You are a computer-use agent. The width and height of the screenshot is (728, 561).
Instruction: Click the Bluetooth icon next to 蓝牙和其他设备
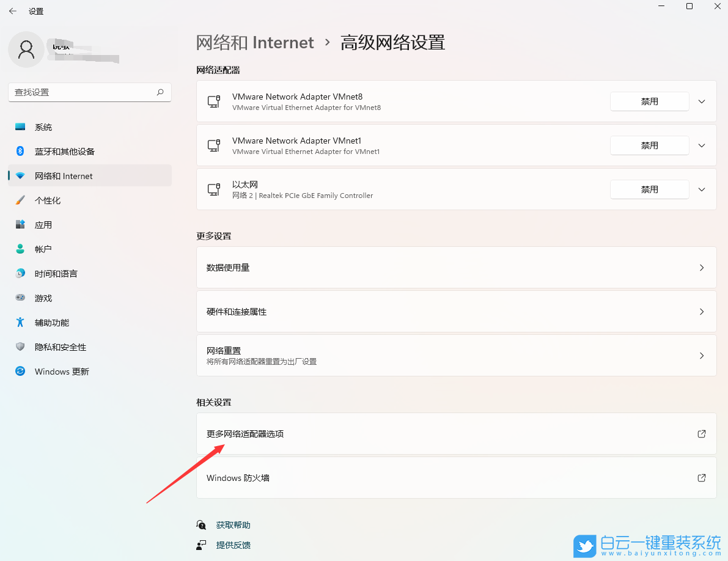pos(20,151)
